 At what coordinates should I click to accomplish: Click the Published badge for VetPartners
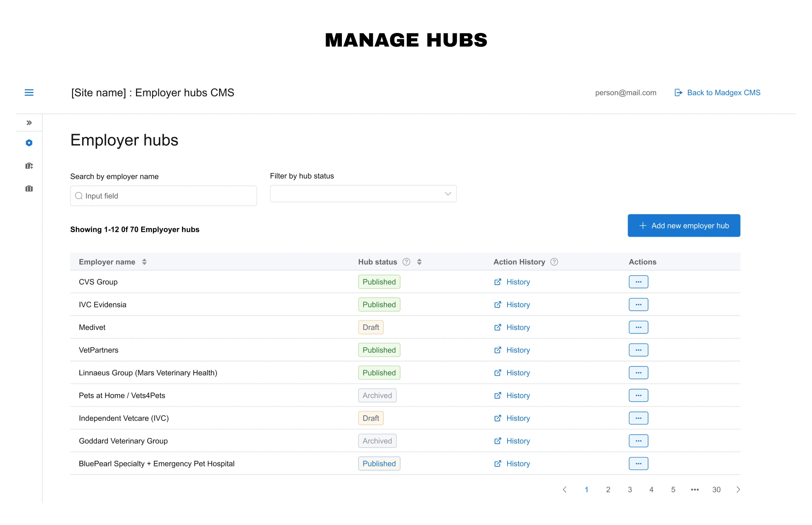(x=379, y=350)
